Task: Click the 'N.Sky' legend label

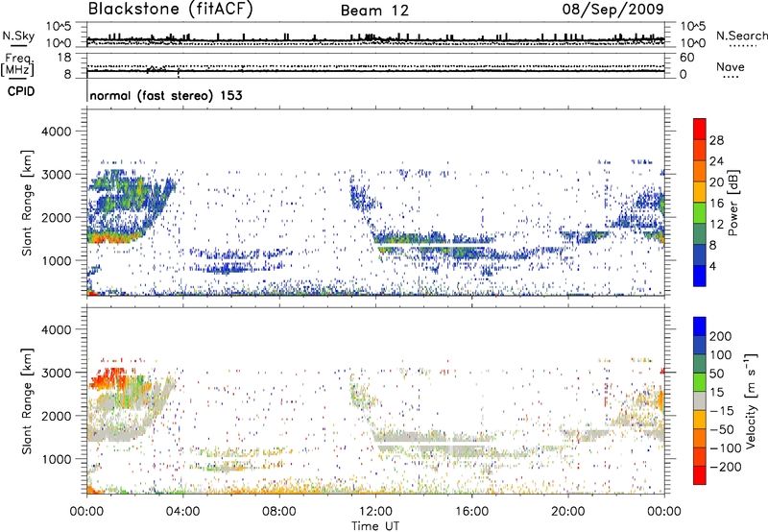Action: point(18,36)
